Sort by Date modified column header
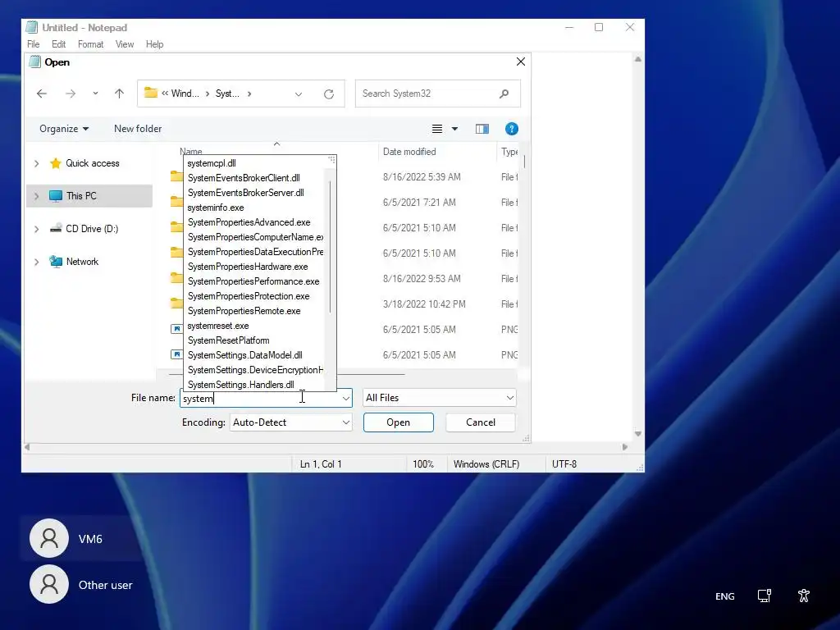The height and width of the screenshot is (630, 840). (409, 152)
